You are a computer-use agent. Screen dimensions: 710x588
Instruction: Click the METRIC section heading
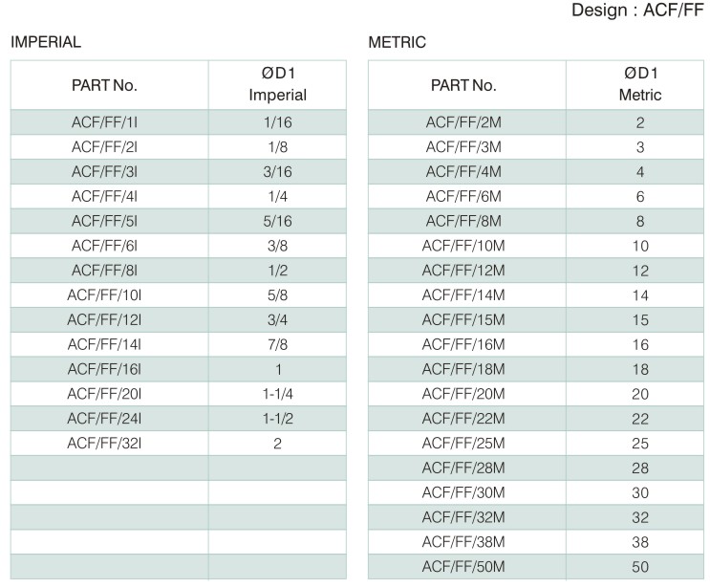(398, 42)
